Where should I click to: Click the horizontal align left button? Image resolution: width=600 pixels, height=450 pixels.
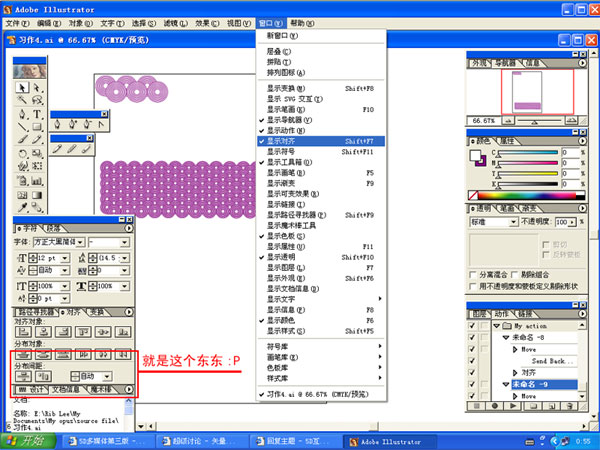click(23, 332)
